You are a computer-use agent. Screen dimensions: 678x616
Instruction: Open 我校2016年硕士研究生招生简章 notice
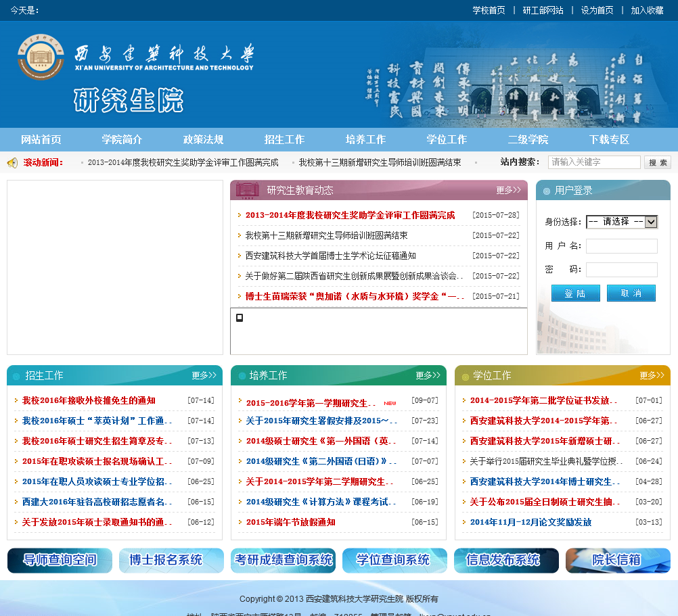pyautogui.click(x=97, y=441)
